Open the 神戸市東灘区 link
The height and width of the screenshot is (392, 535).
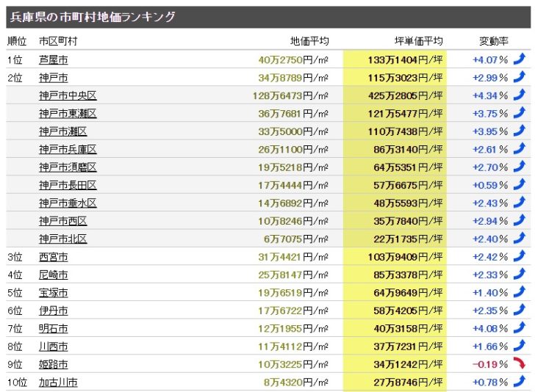click(x=68, y=114)
